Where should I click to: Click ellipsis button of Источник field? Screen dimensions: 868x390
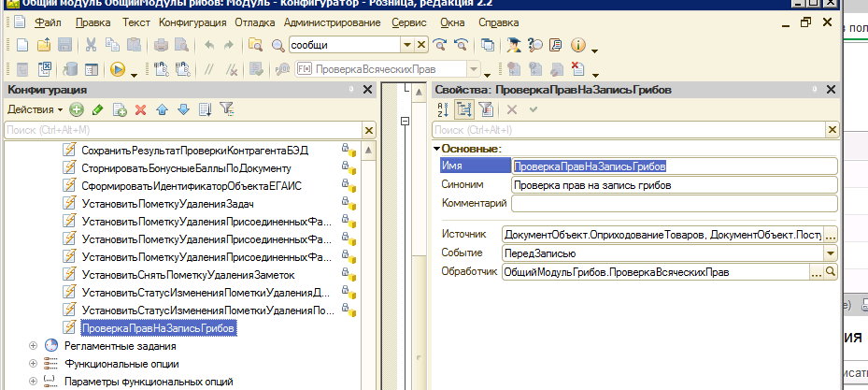[831, 235]
